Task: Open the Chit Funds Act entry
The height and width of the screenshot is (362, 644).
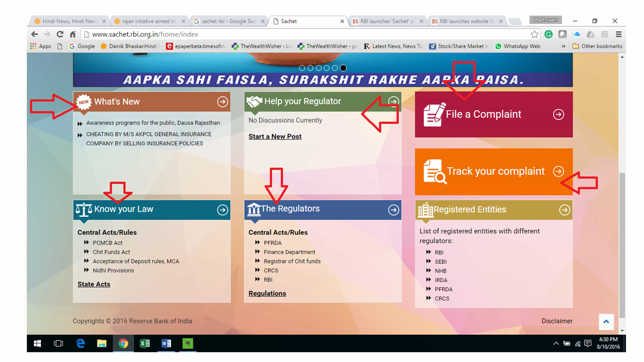Action: [111, 252]
